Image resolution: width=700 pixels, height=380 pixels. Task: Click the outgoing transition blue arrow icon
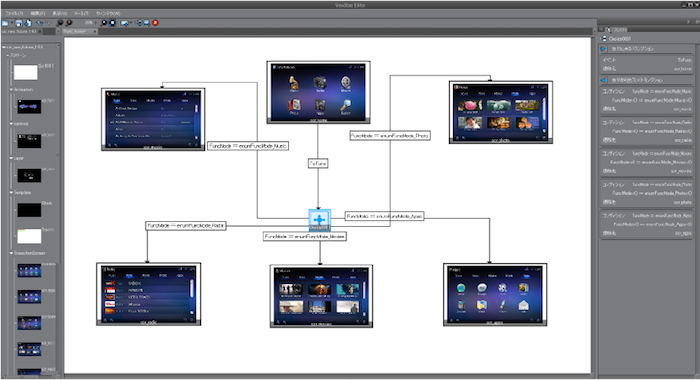click(604, 79)
